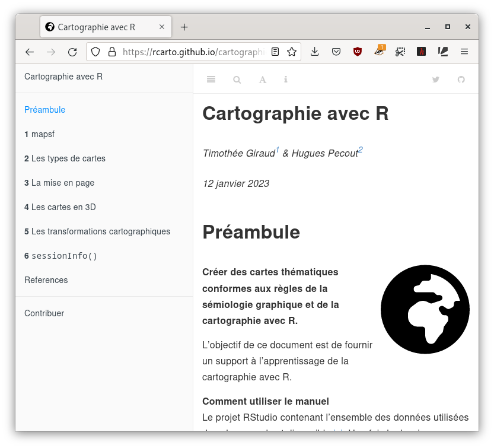
Task: Open the Firefox downloads panel
Action: (x=315, y=52)
